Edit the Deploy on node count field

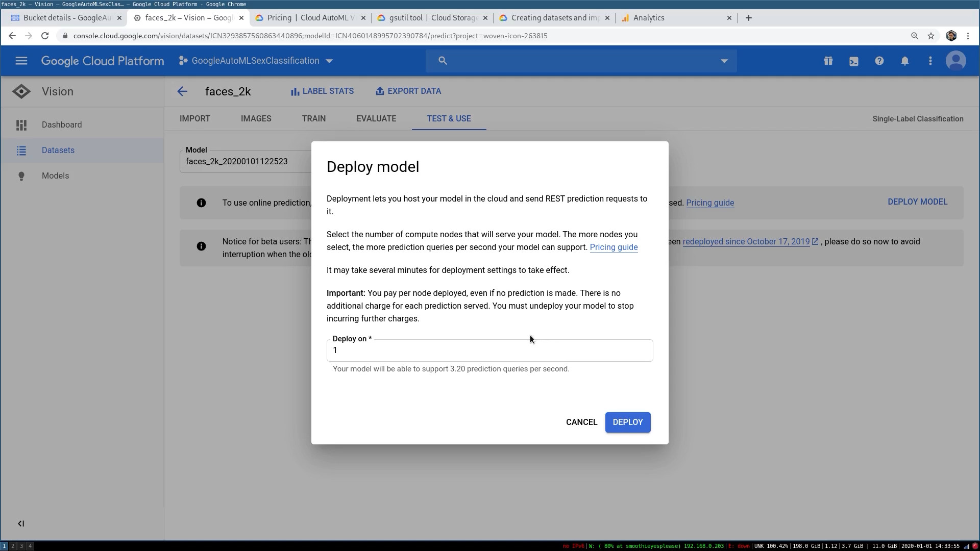click(x=489, y=350)
